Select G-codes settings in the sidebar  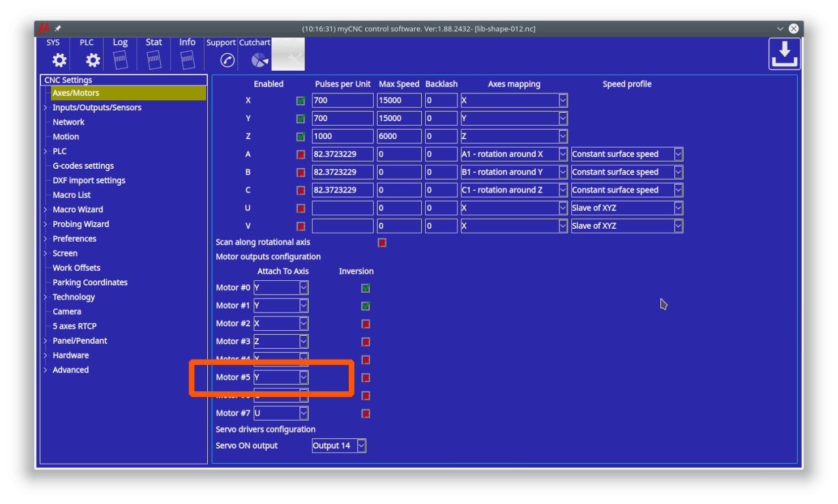pyautogui.click(x=83, y=166)
